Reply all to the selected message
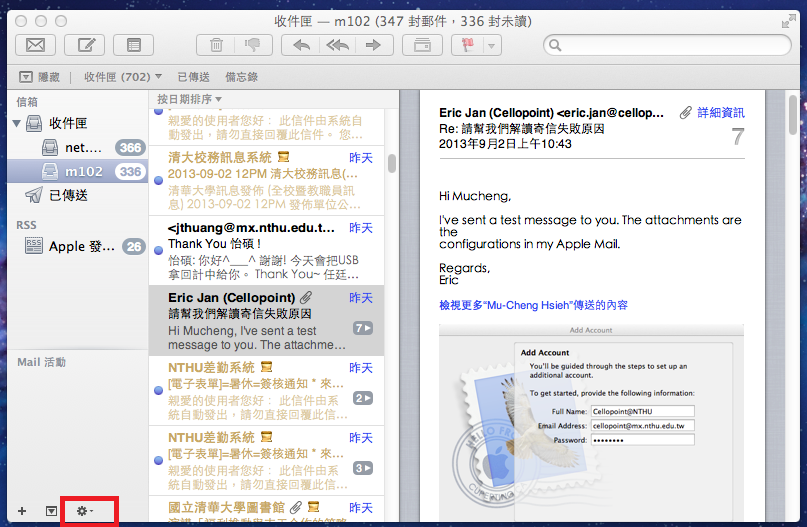The width and height of the screenshot is (807, 527). coord(336,44)
